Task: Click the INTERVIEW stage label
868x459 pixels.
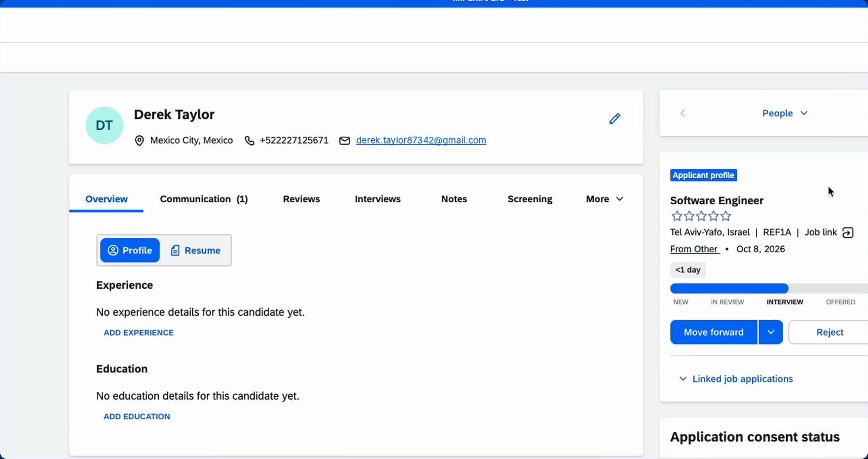Action: 785,302
